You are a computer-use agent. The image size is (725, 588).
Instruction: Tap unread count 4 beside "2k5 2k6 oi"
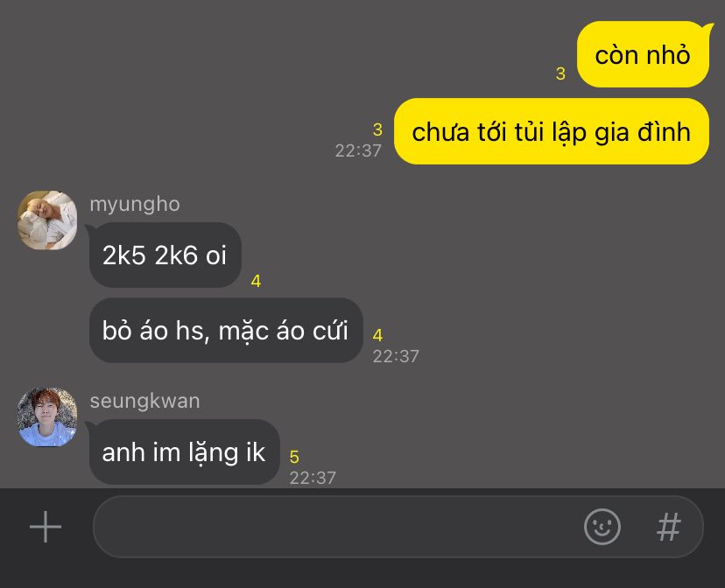[256, 281]
